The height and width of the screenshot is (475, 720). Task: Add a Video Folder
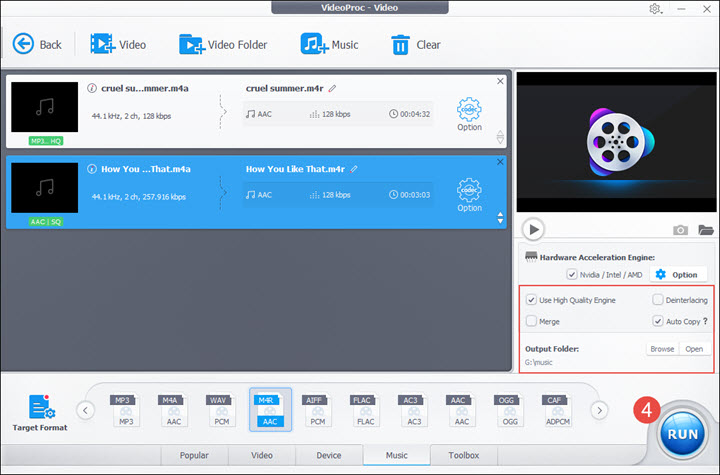click(223, 45)
